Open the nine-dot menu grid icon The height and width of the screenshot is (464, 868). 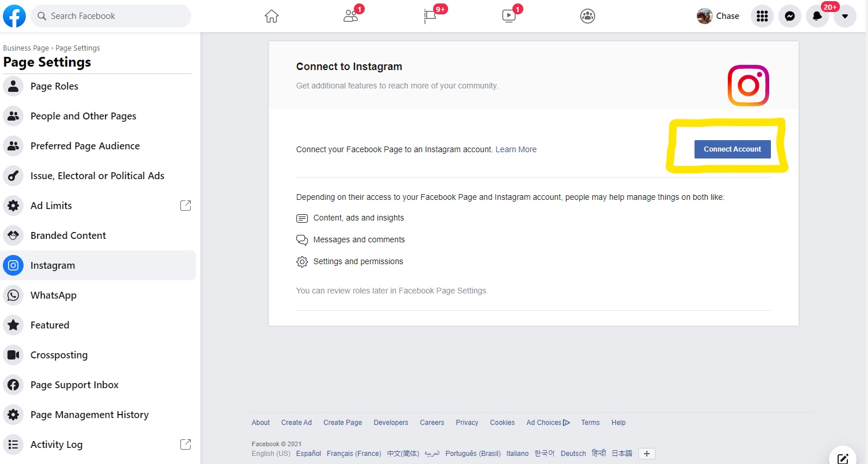[x=762, y=16]
